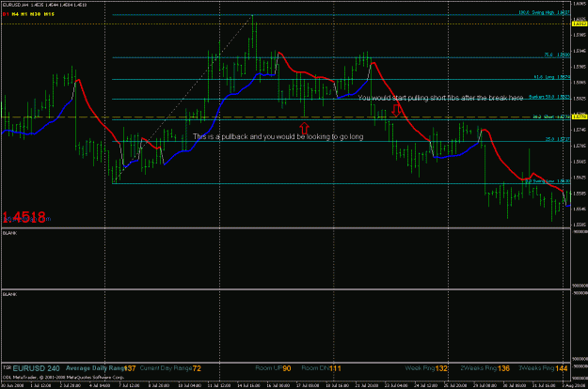Image resolution: width=588 pixels, height=389 pixels.
Task: Click the 14 Jul 16:00 time axis label
Action: 248,385
